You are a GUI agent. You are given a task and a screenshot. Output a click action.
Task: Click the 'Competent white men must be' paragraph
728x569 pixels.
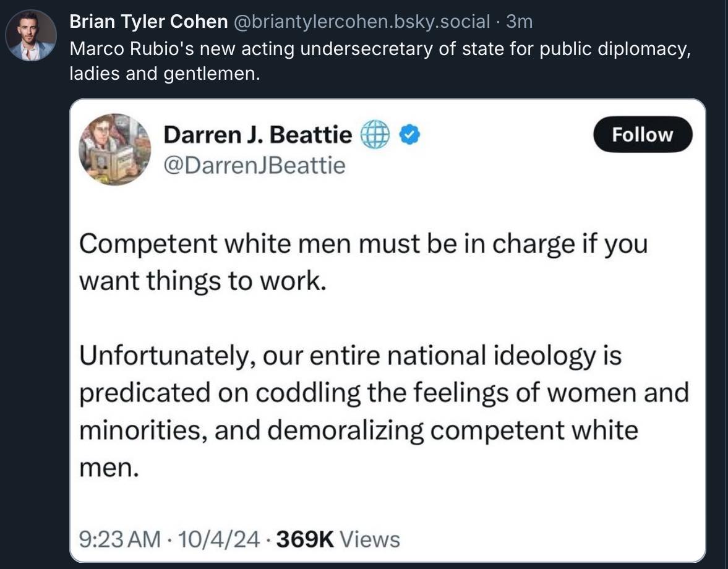click(x=363, y=262)
